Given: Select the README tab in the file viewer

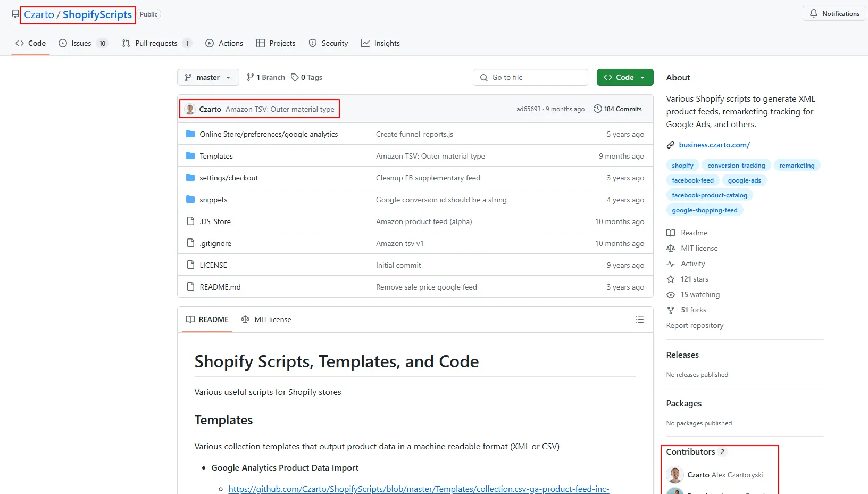Looking at the screenshot, I should click(x=207, y=319).
